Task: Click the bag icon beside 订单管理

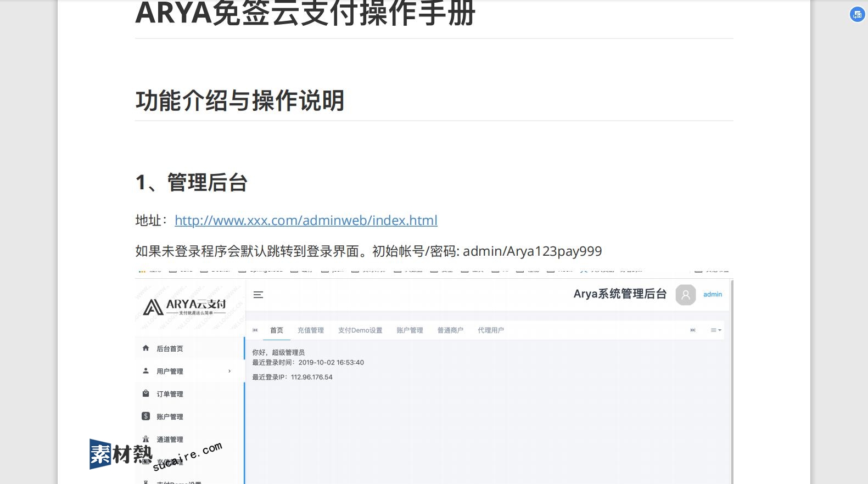Action: coord(145,393)
